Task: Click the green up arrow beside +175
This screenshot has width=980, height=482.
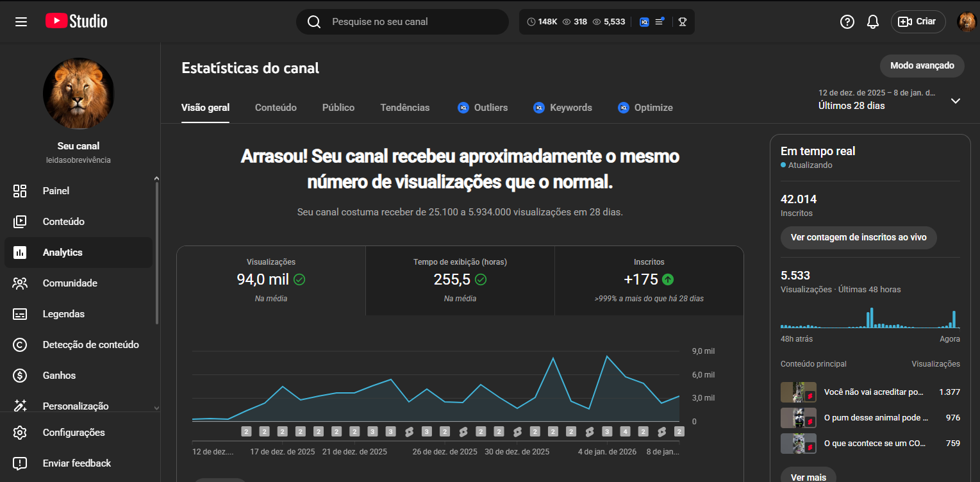Action: coord(668,279)
